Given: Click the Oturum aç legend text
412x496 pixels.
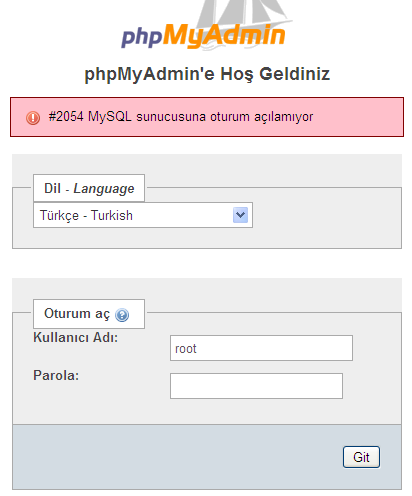Looking at the screenshot, I should [77, 314].
